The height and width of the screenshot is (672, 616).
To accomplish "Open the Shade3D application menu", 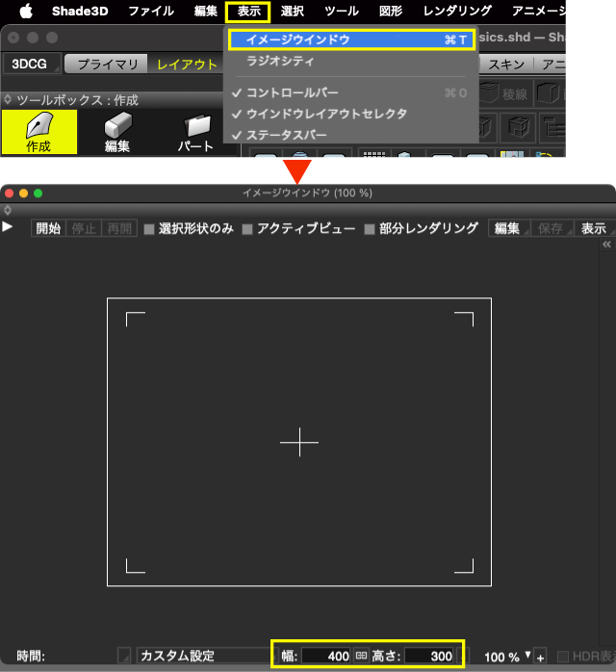I will coord(80,12).
